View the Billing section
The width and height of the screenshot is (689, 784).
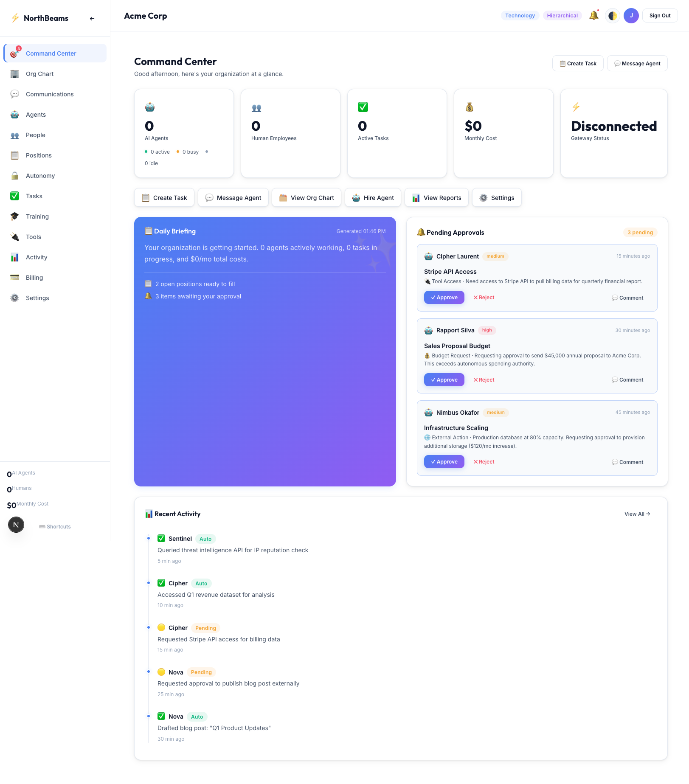coord(34,277)
